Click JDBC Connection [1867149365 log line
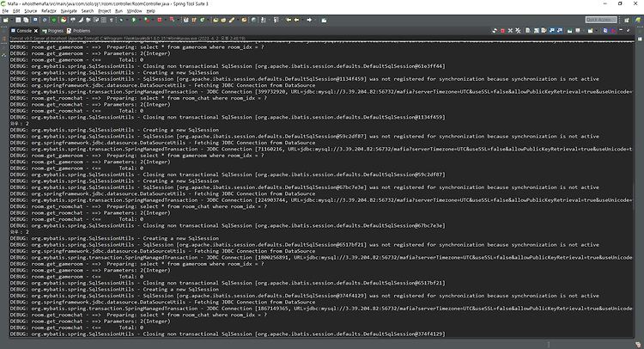The width and height of the screenshot is (644, 349). [321, 309]
